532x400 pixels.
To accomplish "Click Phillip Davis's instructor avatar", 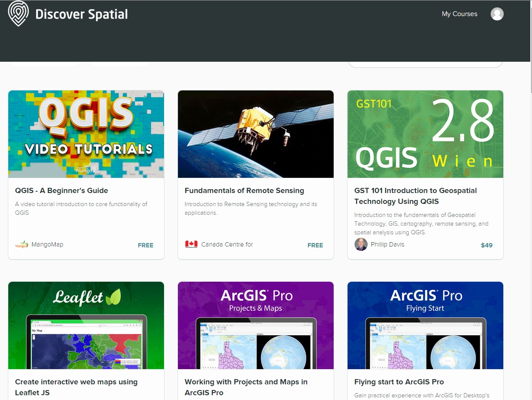I will point(361,244).
